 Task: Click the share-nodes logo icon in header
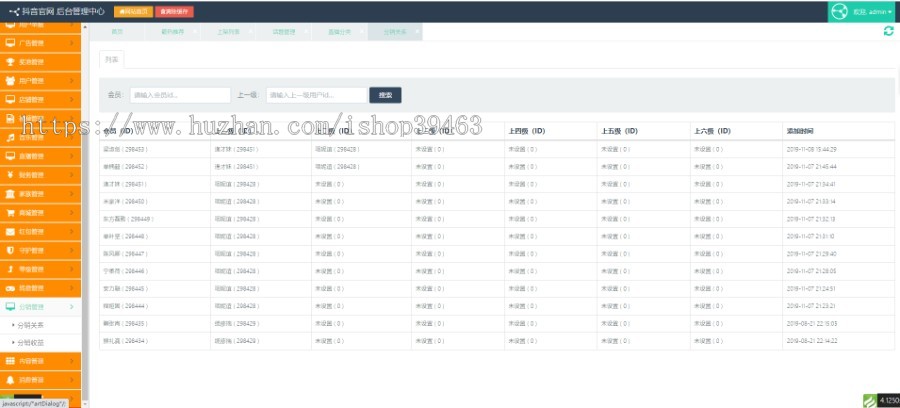tap(14, 11)
